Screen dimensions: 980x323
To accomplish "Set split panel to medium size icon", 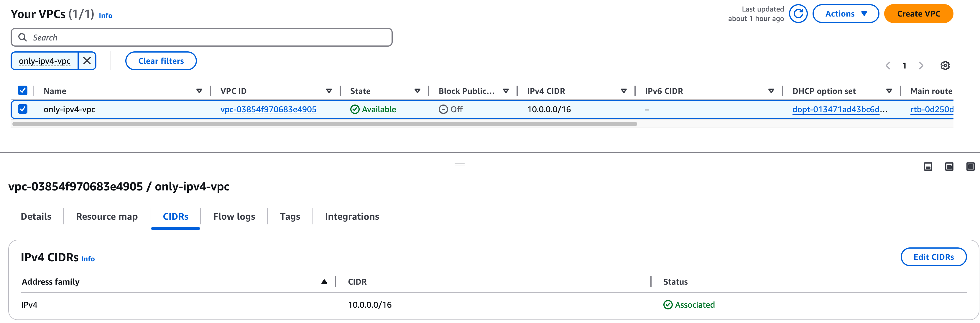I will tap(949, 167).
